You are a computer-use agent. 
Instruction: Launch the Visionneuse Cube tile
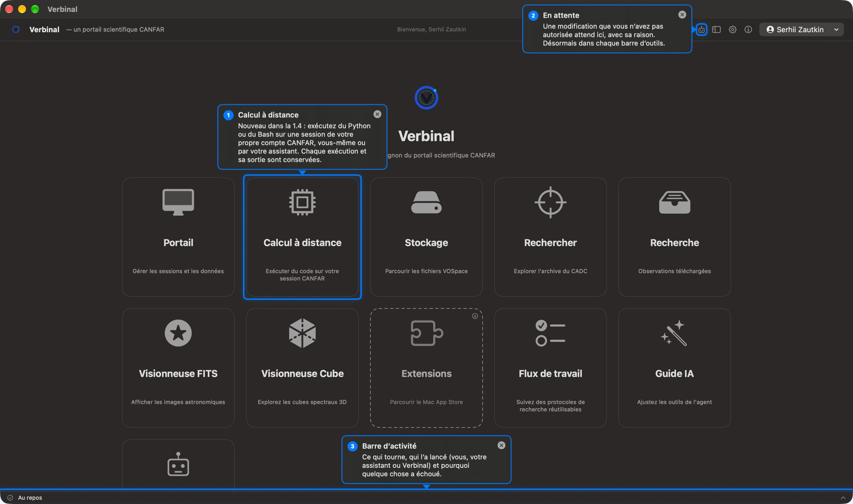[302, 368]
